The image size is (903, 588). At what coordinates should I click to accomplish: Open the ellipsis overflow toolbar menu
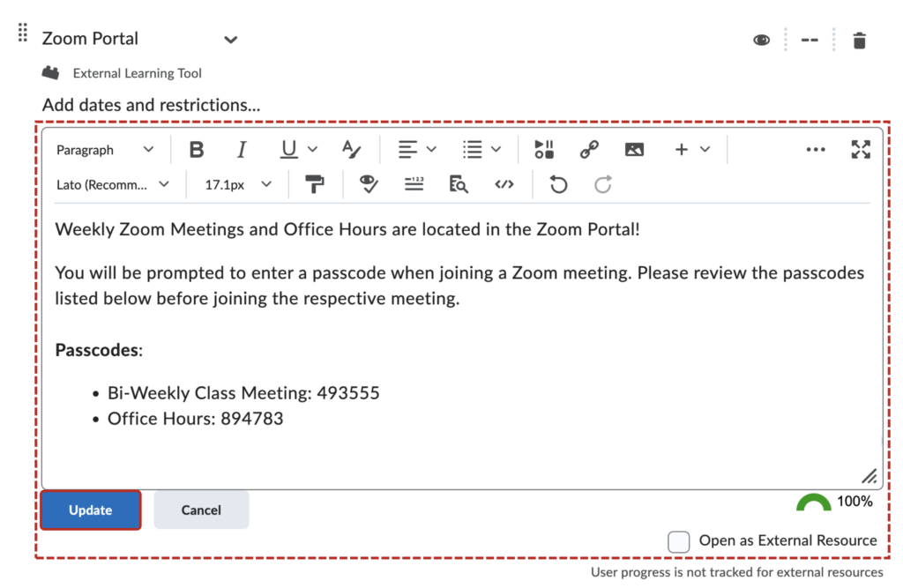(815, 149)
